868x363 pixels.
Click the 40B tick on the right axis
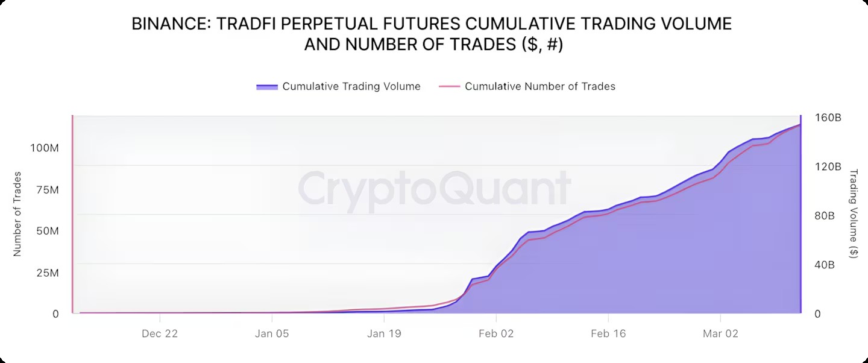tap(823, 265)
